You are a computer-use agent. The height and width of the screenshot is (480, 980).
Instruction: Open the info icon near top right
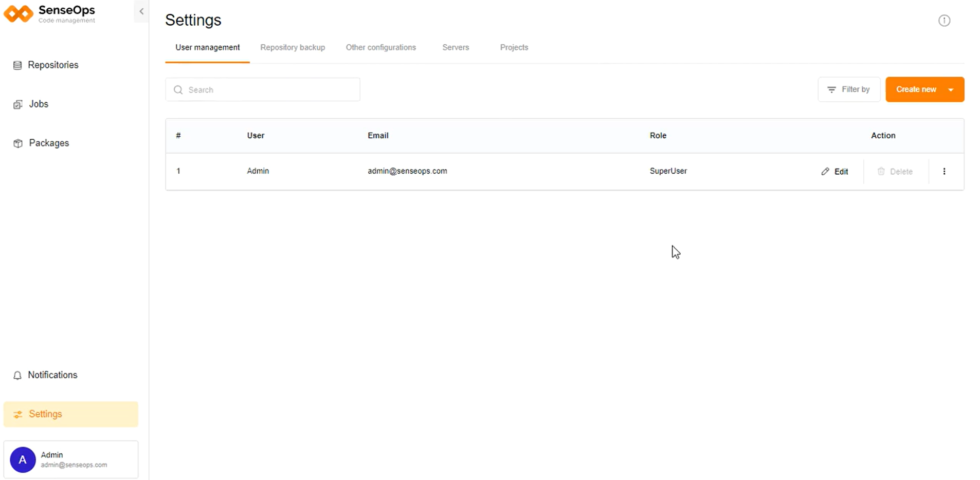(x=945, y=21)
